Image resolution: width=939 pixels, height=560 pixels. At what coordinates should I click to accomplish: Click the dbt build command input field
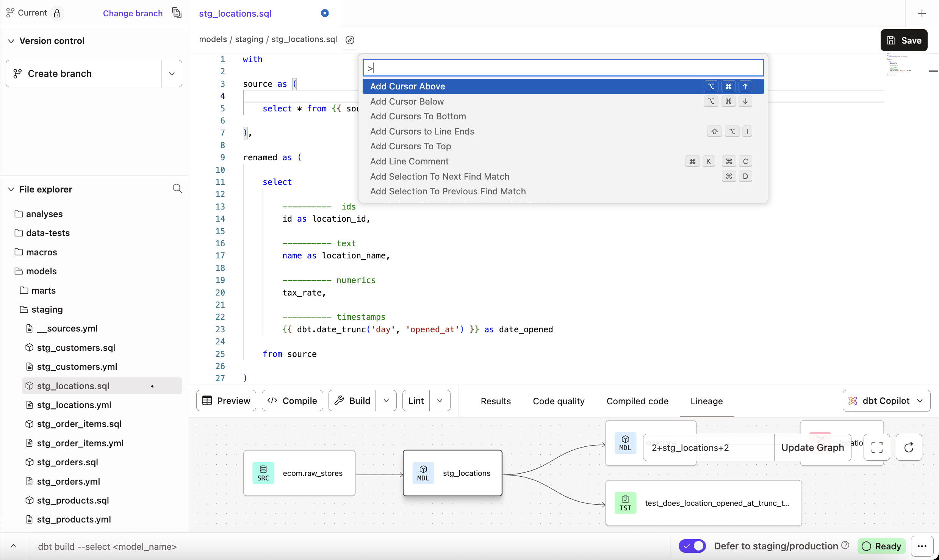point(107,546)
